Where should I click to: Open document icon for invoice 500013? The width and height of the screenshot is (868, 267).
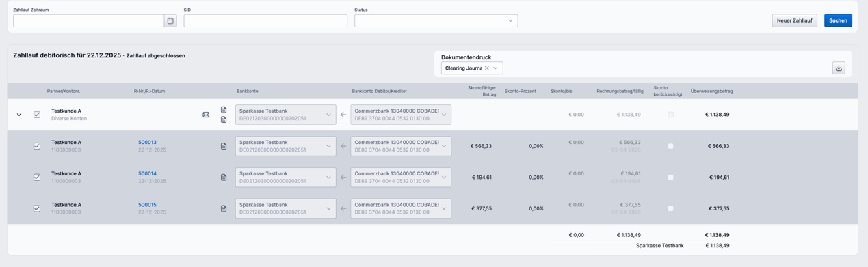(224, 146)
